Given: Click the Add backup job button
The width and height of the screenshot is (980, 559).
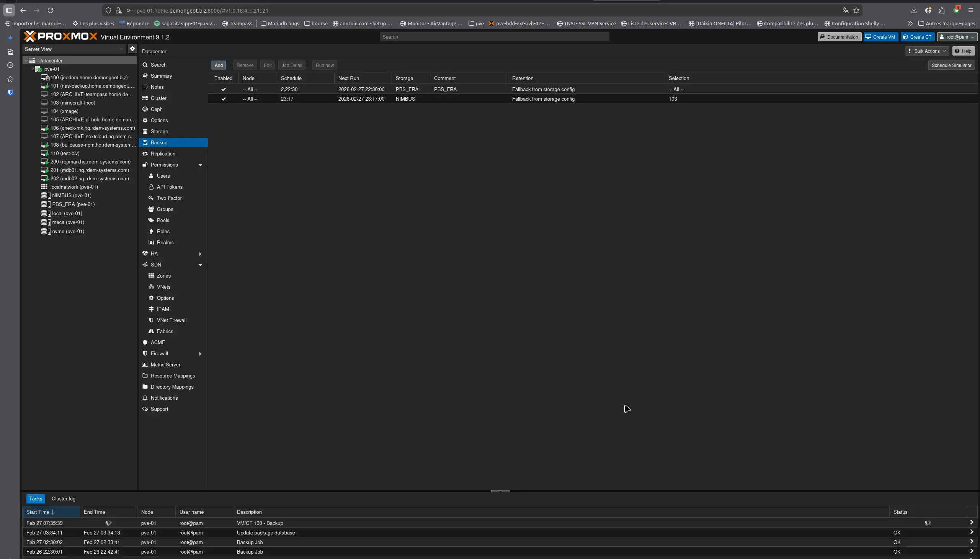Looking at the screenshot, I should (x=219, y=65).
